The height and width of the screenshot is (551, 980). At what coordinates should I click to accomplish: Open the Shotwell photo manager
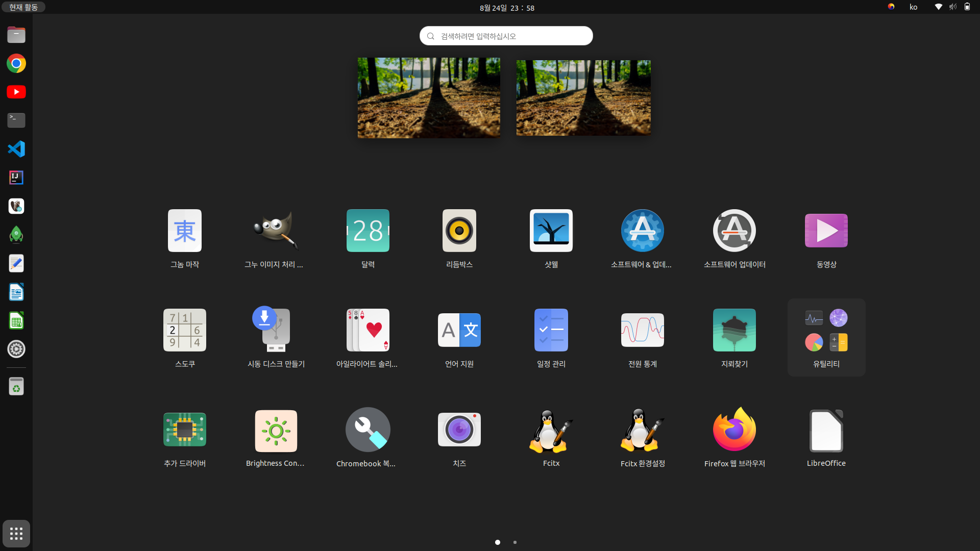[551, 231]
